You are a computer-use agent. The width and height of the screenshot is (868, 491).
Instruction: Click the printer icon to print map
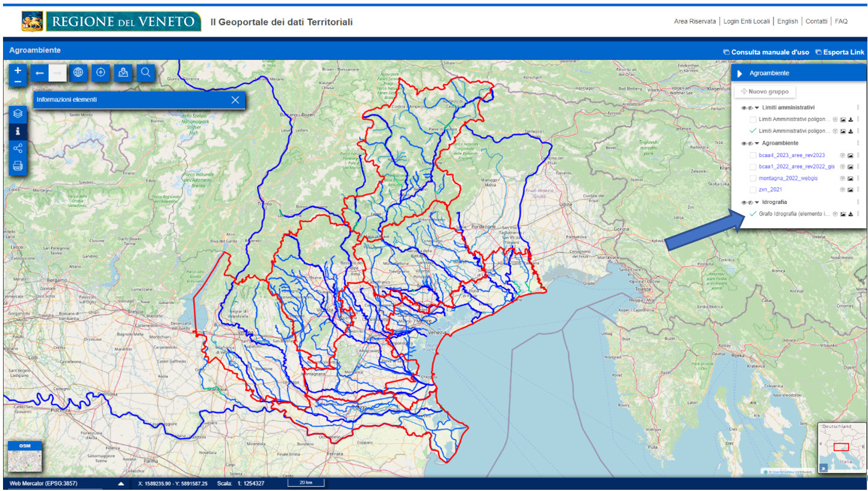(x=17, y=165)
